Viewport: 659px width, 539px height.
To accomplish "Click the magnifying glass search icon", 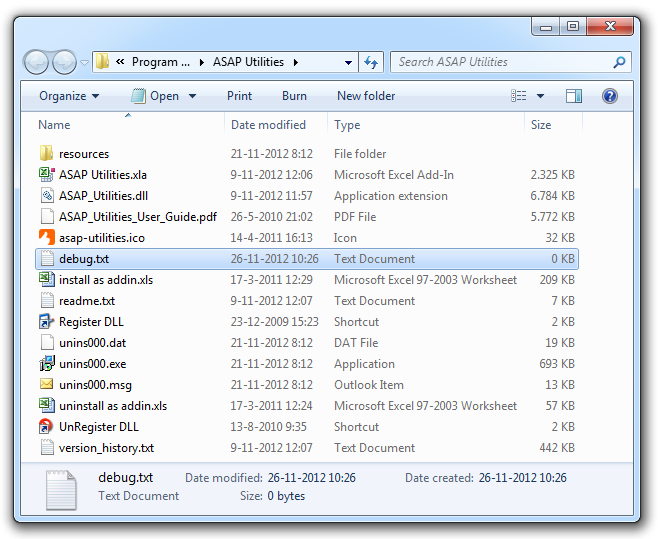I will click(619, 62).
